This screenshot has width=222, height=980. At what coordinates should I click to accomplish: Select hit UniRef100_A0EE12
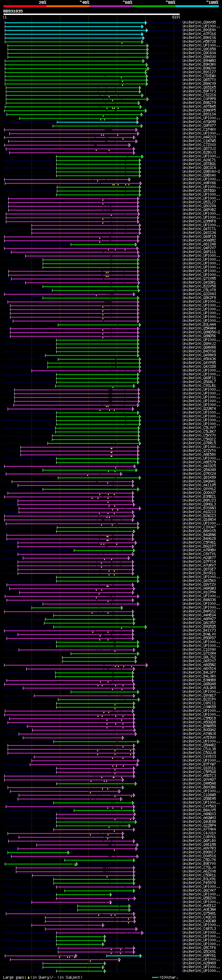(x=199, y=906)
